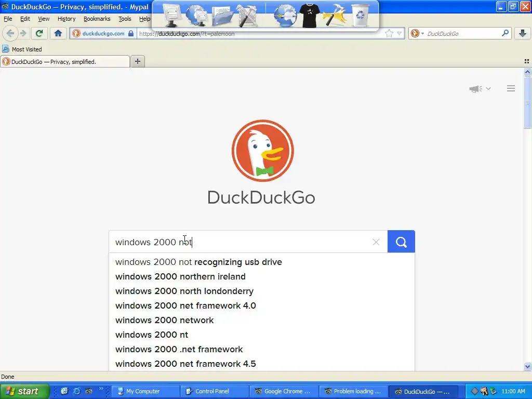Show all tabs via grid icon
The image size is (532, 399).
pyautogui.click(x=527, y=61)
